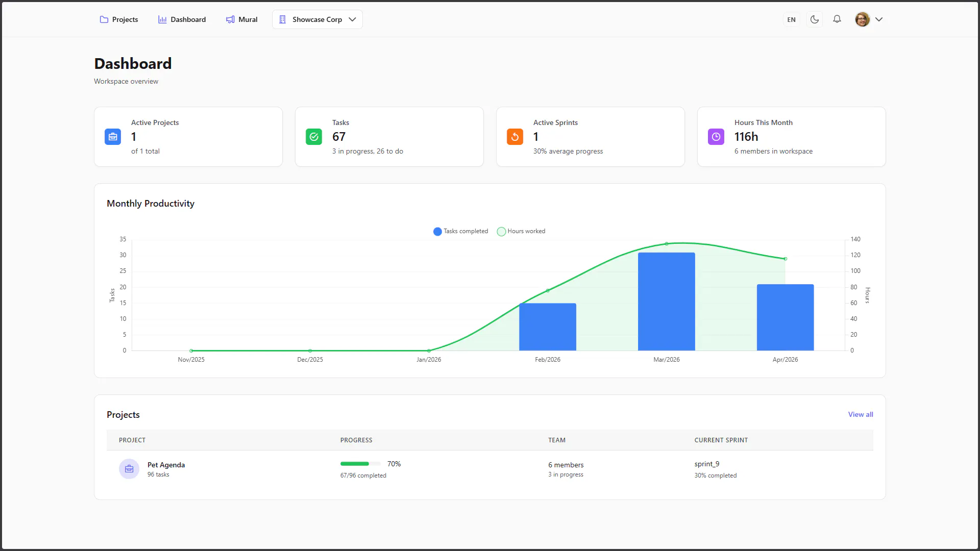Image resolution: width=980 pixels, height=551 pixels.
Task: Click the Mar/2026 blue bar
Action: [x=667, y=302]
